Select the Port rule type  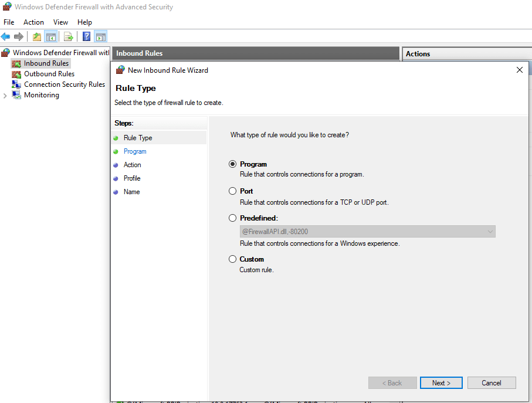tap(233, 191)
